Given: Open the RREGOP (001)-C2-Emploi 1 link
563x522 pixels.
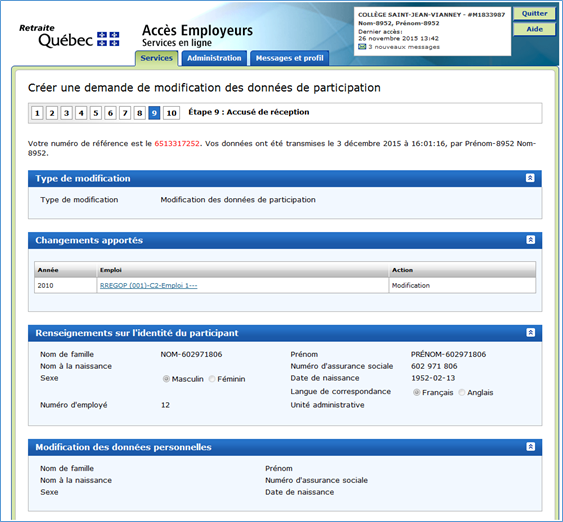Looking at the screenshot, I should 148,286.
